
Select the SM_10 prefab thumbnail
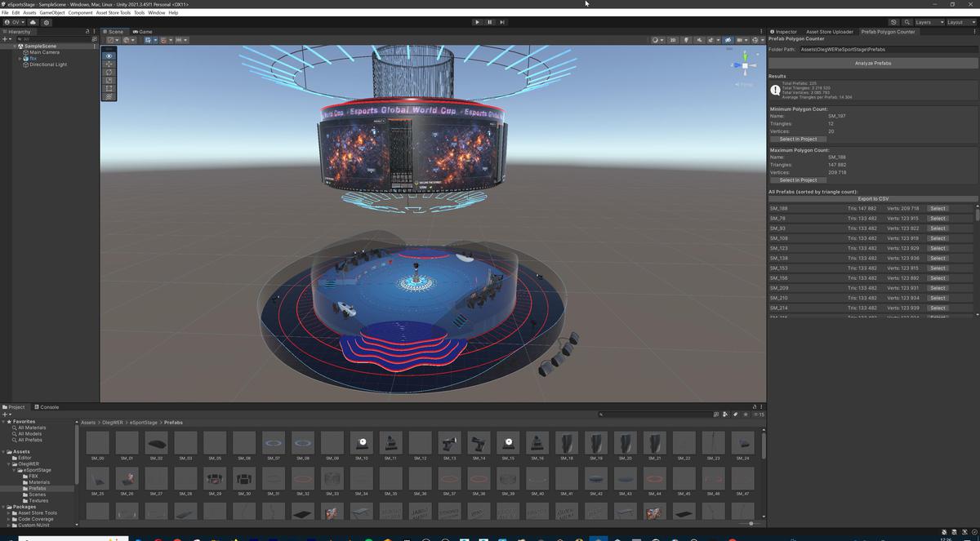pyautogui.click(x=362, y=443)
